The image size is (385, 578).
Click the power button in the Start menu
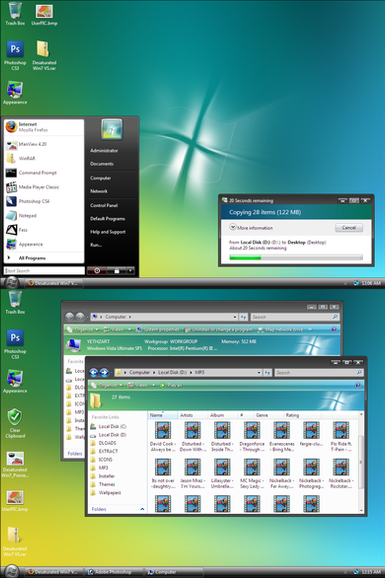[x=97, y=271]
